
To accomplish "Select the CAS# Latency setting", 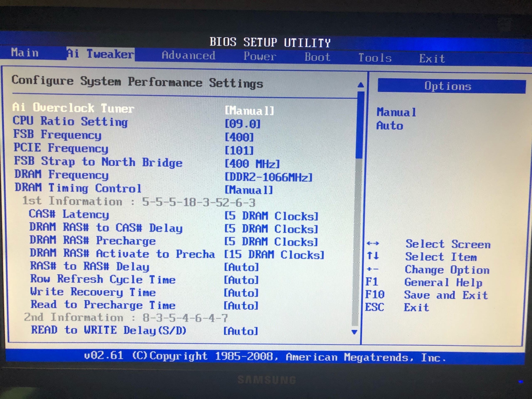I will (x=69, y=214).
